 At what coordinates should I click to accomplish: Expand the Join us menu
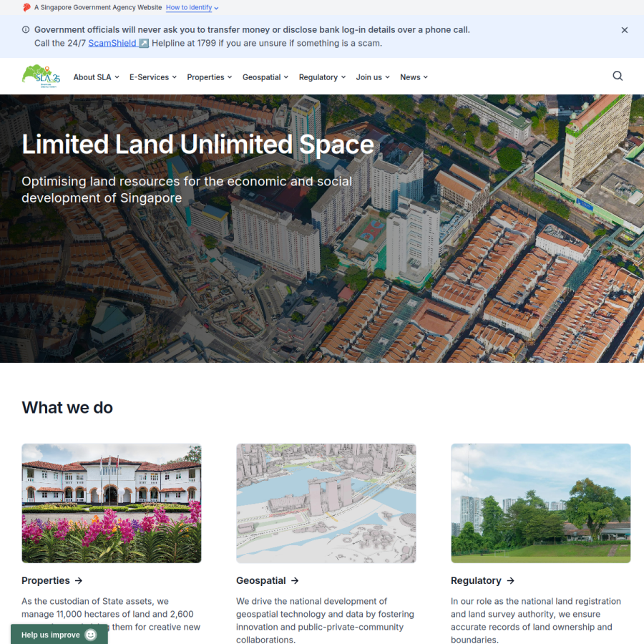[x=373, y=77]
